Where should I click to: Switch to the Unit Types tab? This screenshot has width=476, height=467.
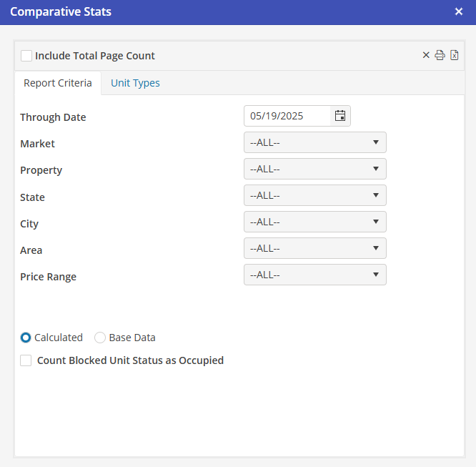pyautogui.click(x=135, y=83)
